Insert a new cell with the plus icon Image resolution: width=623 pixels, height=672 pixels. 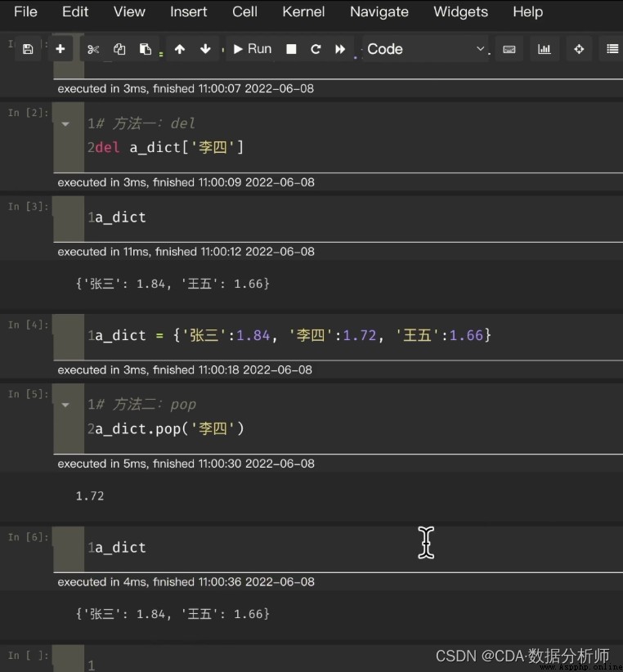pos(61,49)
